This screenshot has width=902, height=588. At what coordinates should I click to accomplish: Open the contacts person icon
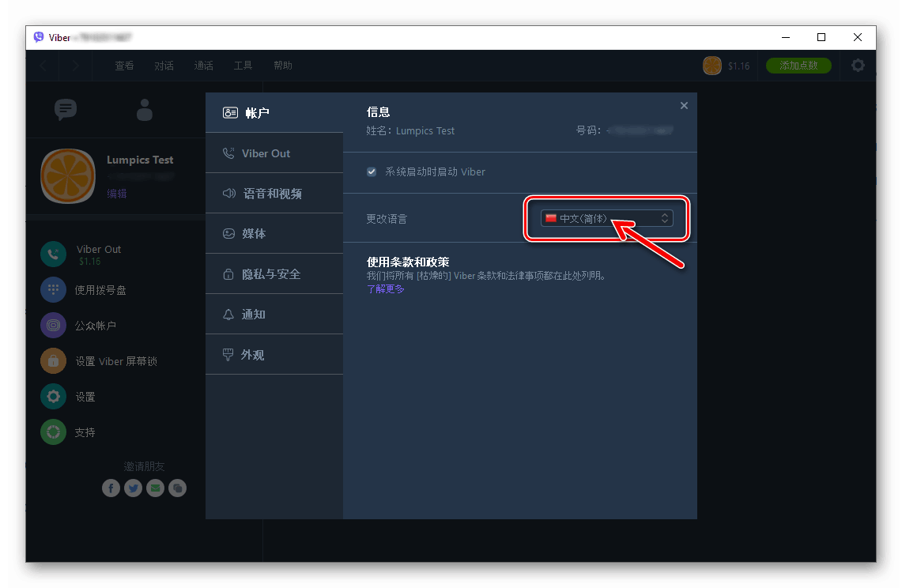(x=145, y=109)
